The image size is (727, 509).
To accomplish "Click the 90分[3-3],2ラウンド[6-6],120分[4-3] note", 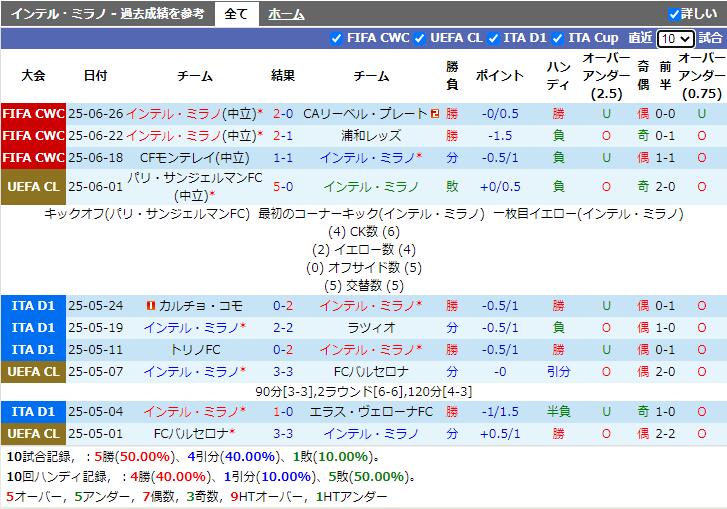I will (364, 392).
